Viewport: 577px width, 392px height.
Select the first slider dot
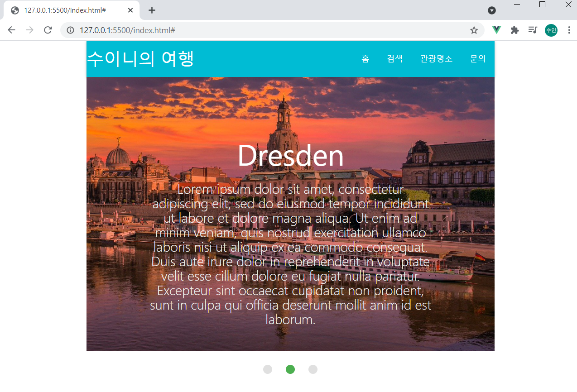click(x=268, y=369)
